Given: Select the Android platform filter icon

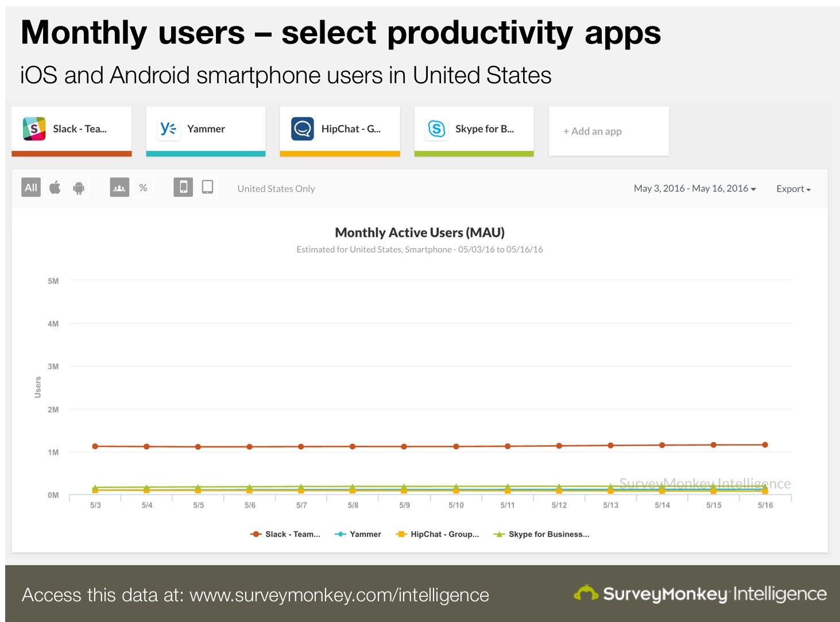Looking at the screenshot, I should pos(79,187).
